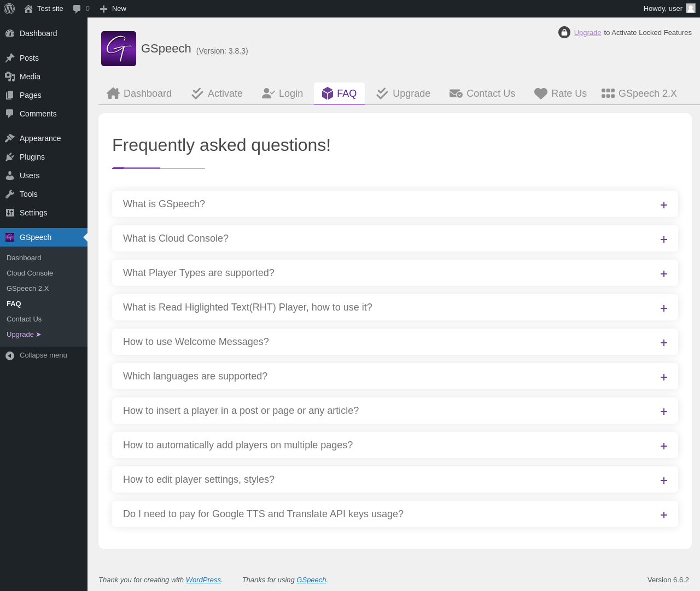Viewport: 700px width, 591px height.
Task: Click the Tools wrench icon
Action: (x=10, y=194)
